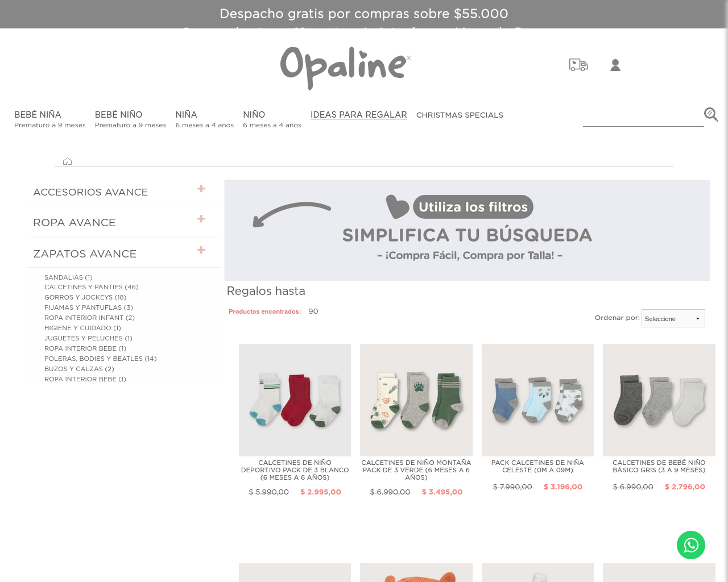Open red sock pack deportivo thumbnail

[x=295, y=400]
